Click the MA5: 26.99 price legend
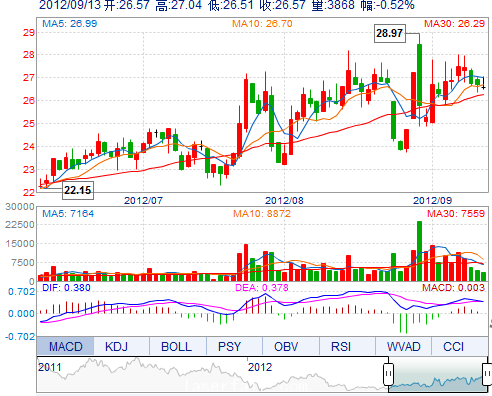This screenshot has height=396, width=492. 70,24
